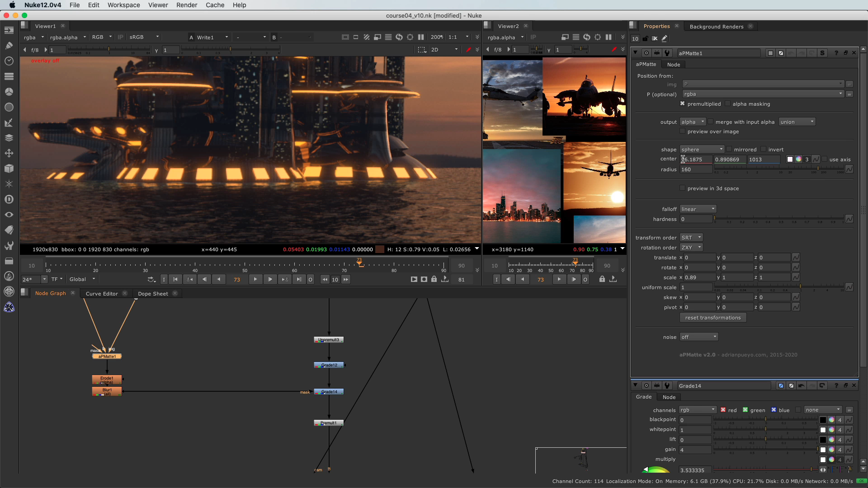Image resolution: width=868 pixels, height=488 pixels.
Task: Expand the falloff type dropdown showing linear
Action: pos(697,209)
